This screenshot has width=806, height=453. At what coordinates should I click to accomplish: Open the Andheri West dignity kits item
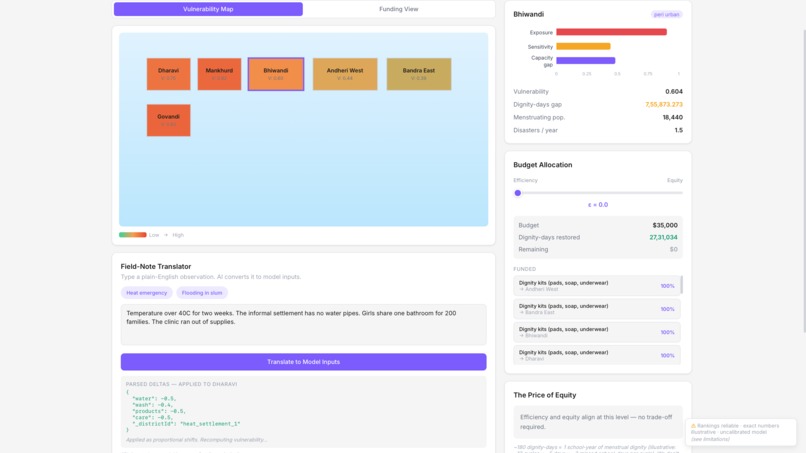pos(597,286)
